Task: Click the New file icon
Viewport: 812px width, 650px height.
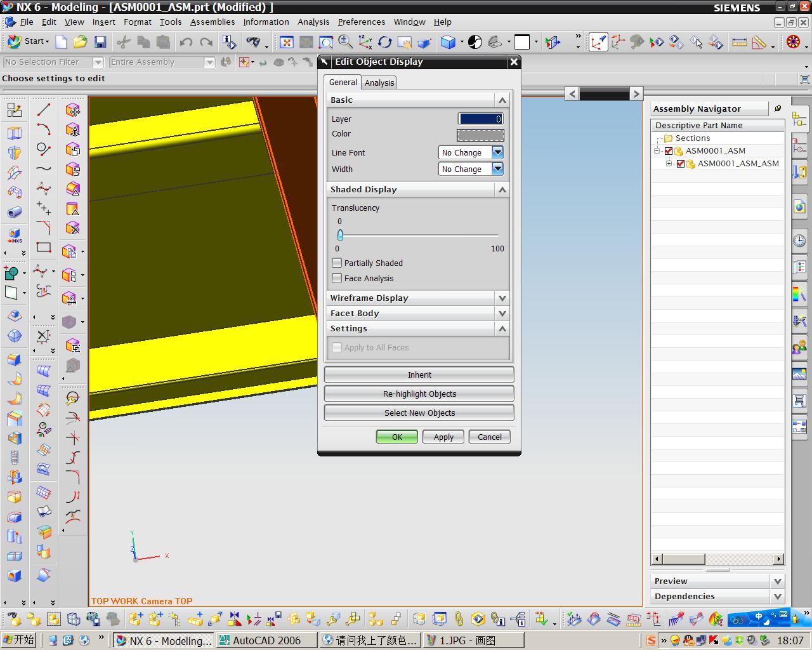Action: (62, 42)
